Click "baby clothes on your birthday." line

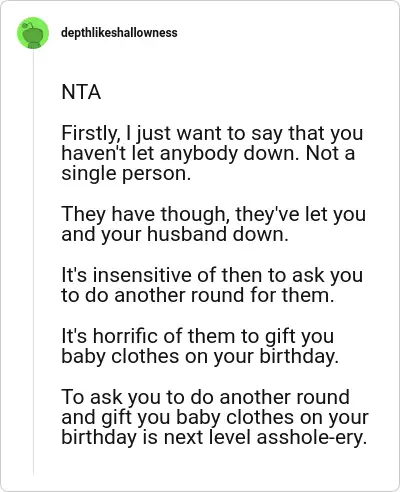click(x=200, y=357)
